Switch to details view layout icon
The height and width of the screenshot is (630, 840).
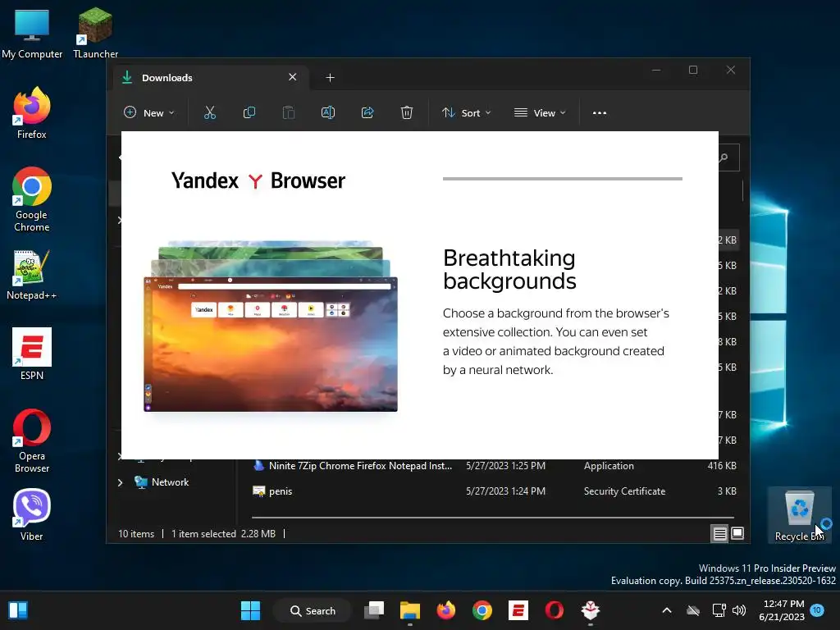click(719, 533)
